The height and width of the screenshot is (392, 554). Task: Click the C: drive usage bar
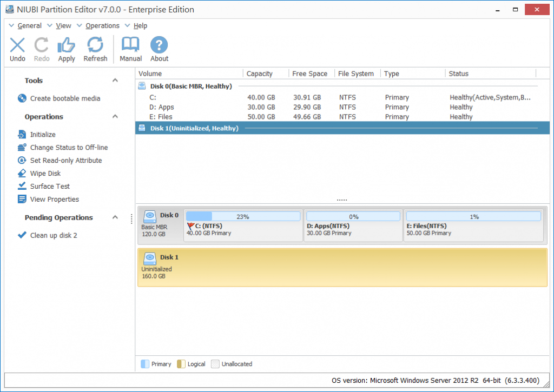[242, 216]
